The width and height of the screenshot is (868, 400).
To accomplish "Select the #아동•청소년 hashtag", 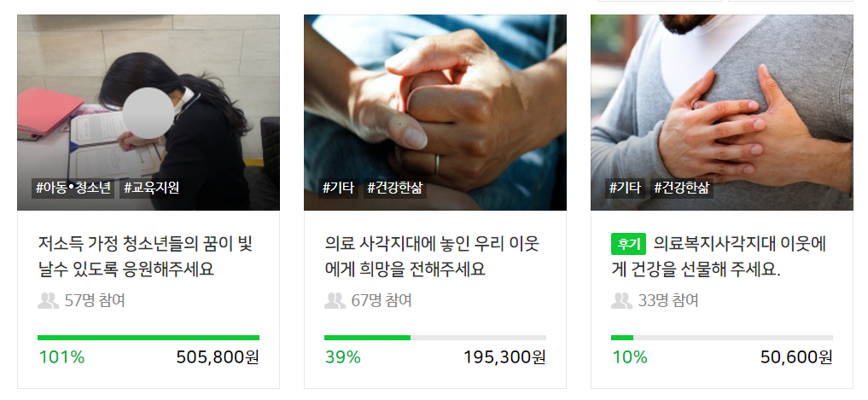I will click(73, 188).
